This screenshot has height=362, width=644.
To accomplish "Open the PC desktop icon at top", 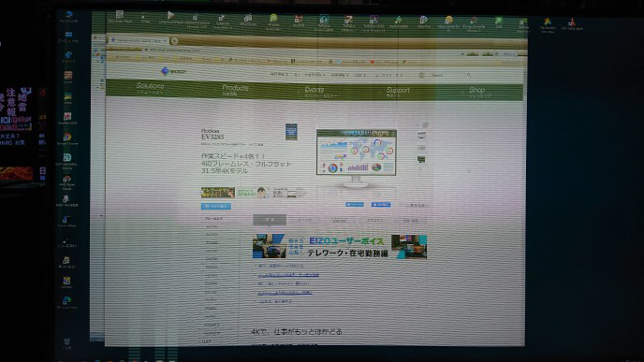I will point(68,17).
